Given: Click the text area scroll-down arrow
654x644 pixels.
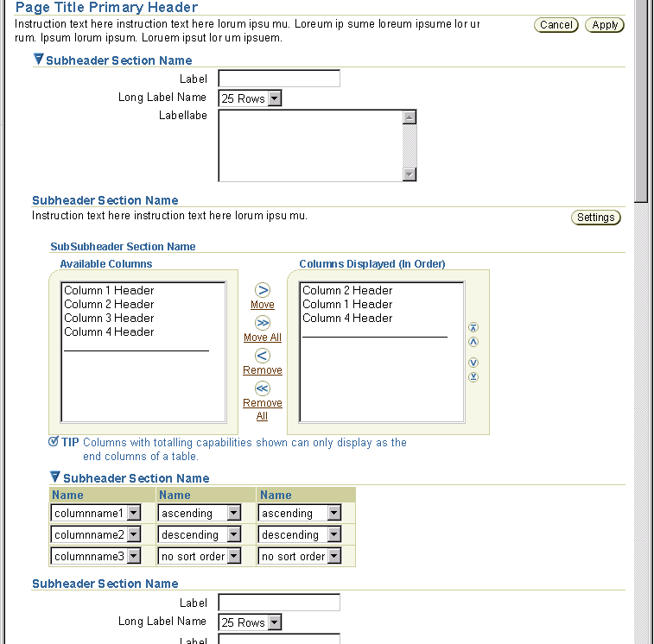Looking at the screenshot, I should coord(410,174).
